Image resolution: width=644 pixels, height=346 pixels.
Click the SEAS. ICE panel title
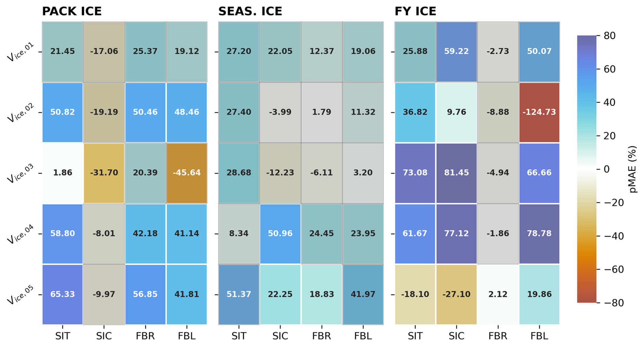(250, 12)
